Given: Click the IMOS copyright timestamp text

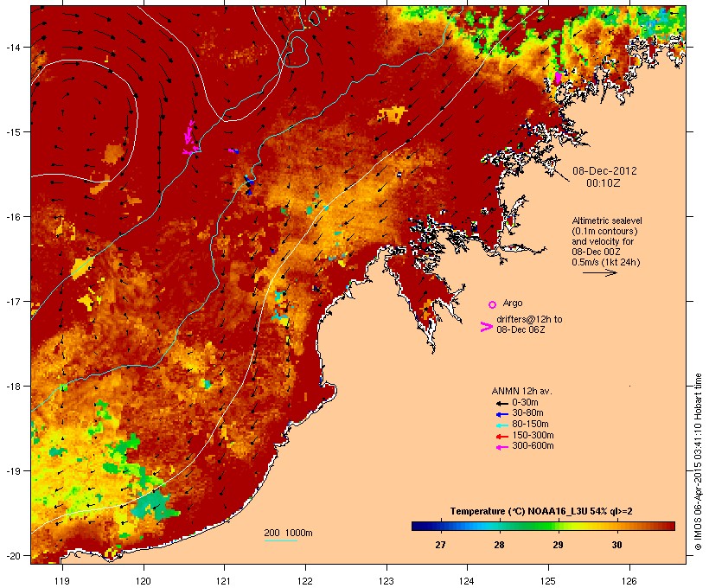Looking at the screenshot, I should [698, 462].
